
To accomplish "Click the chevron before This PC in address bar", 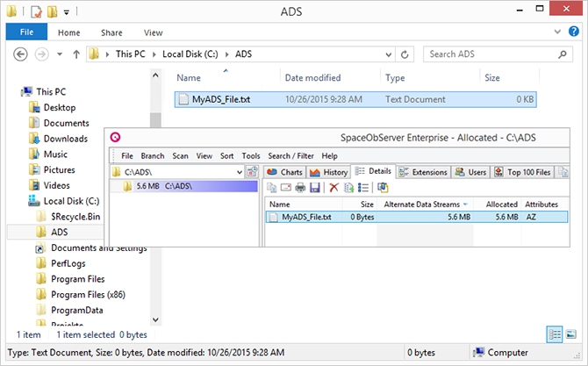I will pyautogui.click(x=108, y=54).
